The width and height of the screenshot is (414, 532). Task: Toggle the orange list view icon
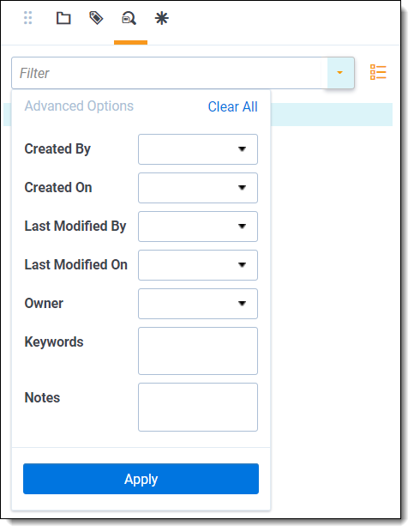tap(378, 72)
